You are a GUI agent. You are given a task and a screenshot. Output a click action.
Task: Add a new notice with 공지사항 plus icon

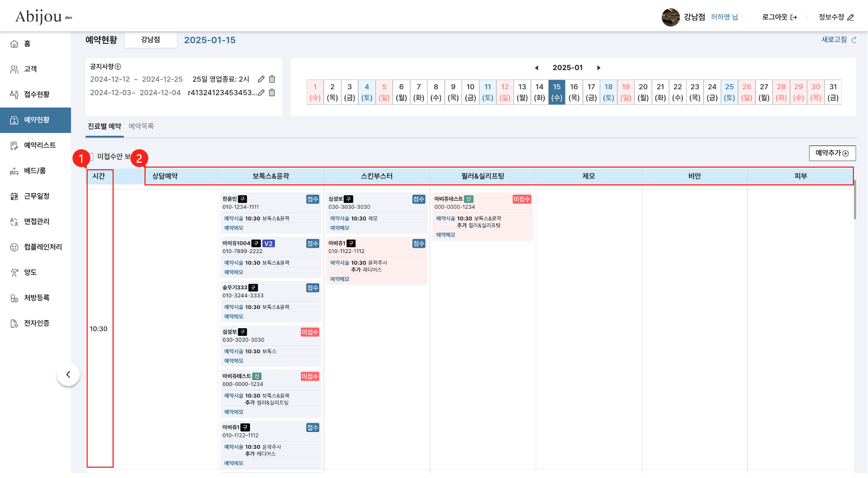(x=118, y=67)
